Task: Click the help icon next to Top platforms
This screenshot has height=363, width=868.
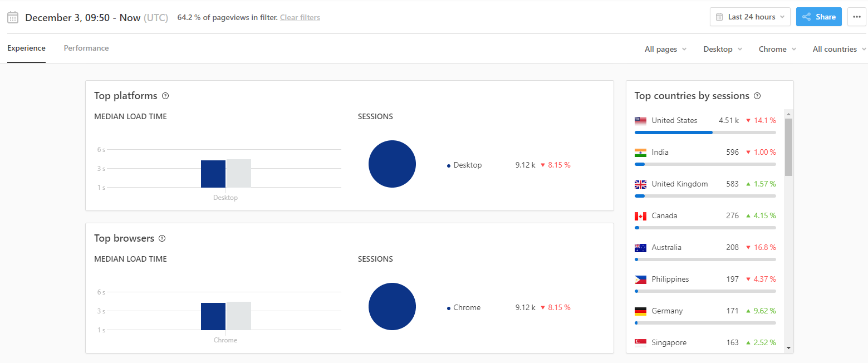Action: 165,96
